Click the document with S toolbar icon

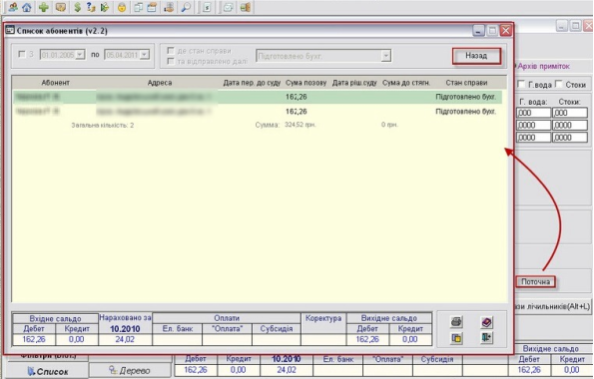pyautogui.click(x=207, y=7)
